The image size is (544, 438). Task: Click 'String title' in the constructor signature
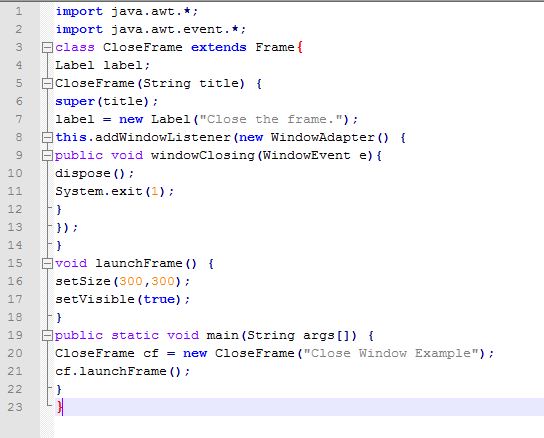point(191,83)
